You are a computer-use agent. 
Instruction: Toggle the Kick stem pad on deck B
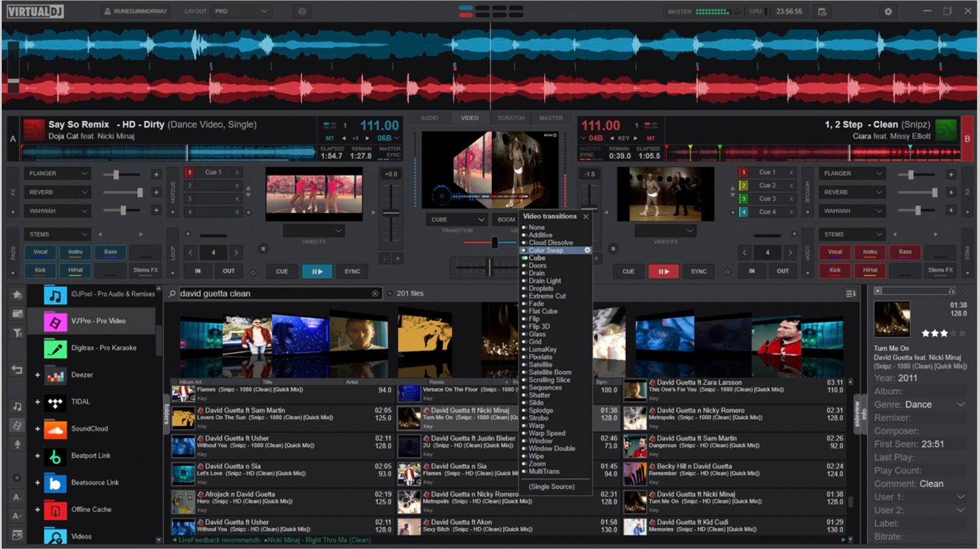(x=835, y=270)
